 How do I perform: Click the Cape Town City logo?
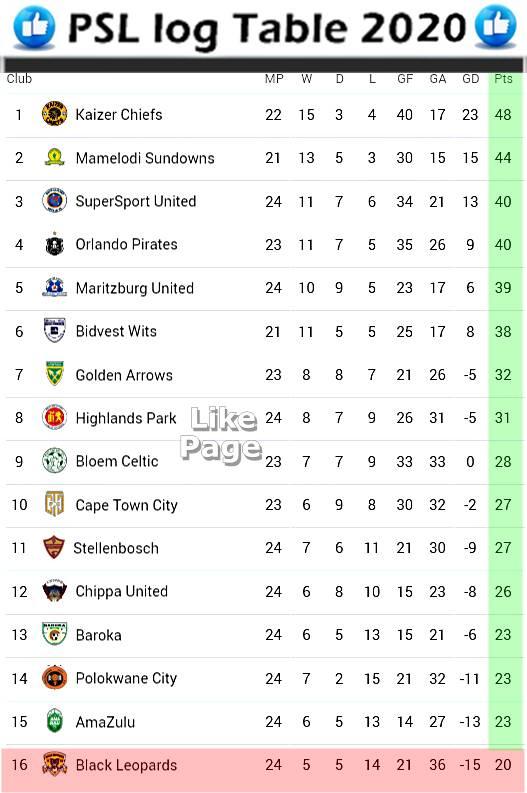(x=54, y=504)
